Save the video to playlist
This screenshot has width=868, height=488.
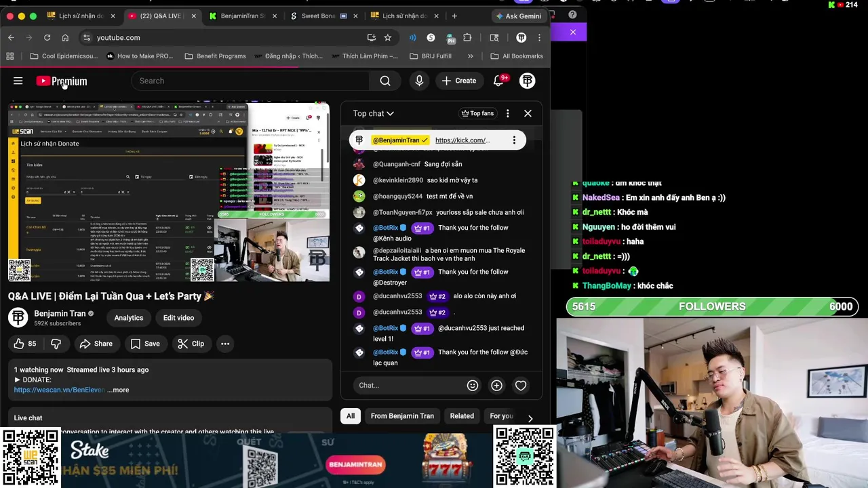tap(145, 344)
